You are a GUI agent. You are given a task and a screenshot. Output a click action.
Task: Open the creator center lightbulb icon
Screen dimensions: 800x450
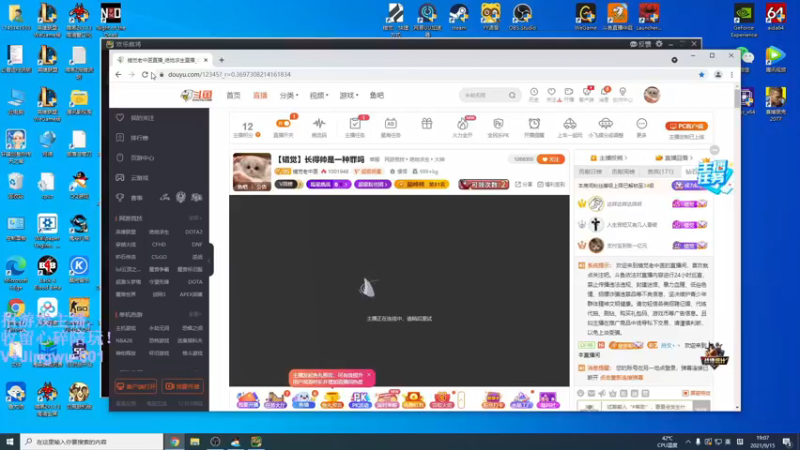[622, 92]
